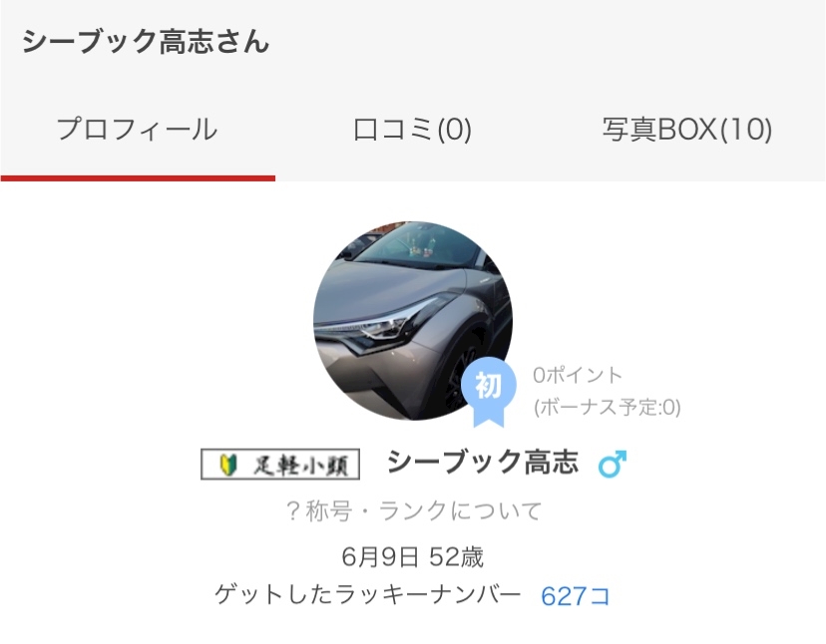Click the male gender symbol icon
The image size is (826, 644).
point(613,464)
